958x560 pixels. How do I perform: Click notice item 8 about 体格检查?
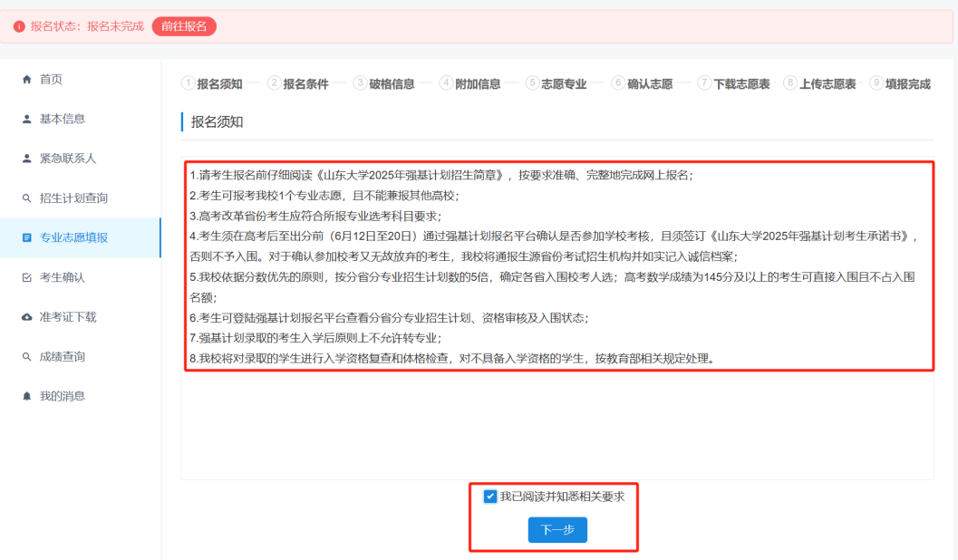pyautogui.click(x=452, y=359)
